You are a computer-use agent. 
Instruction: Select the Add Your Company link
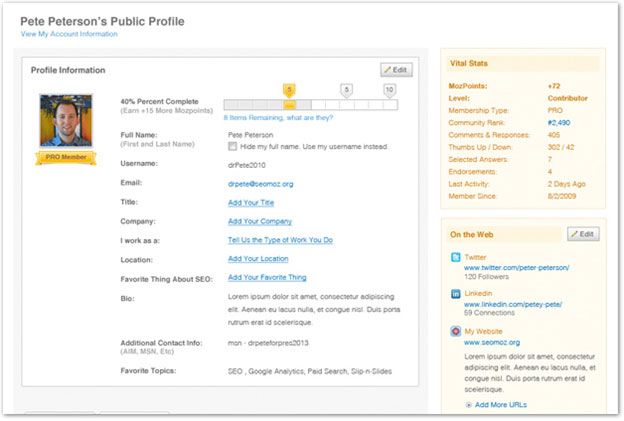pyautogui.click(x=259, y=221)
